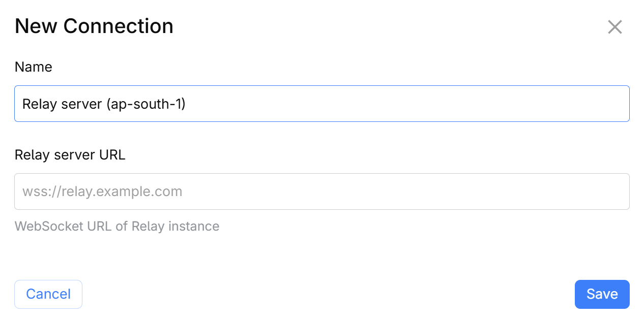Activate the blue Save button
This screenshot has width=644, height=319.
pyautogui.click(x=602, y=294)
